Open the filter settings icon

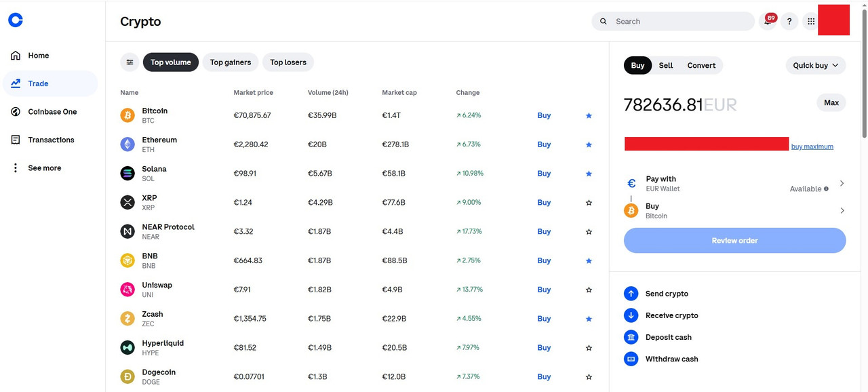point(130,62)
